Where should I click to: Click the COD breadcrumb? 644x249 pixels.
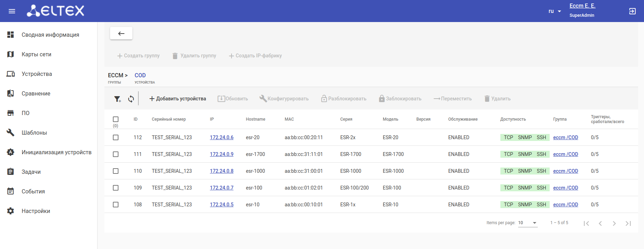[x=140, y=75]
